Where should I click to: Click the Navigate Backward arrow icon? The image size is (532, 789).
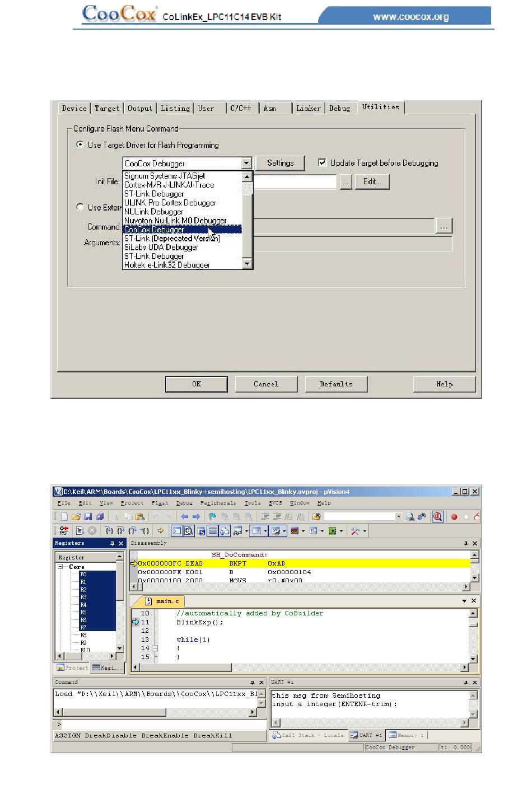point(184,517)
